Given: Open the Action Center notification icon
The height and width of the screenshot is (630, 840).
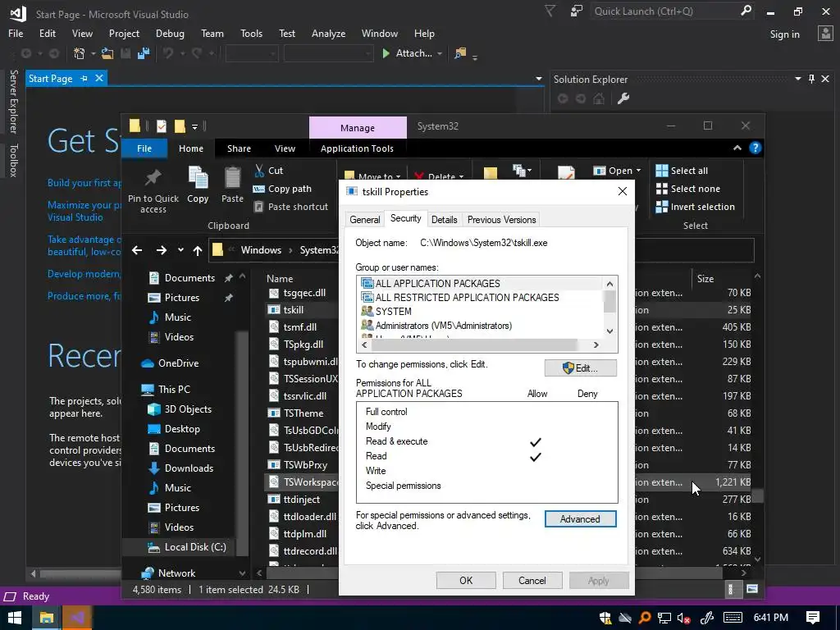Looking at the screenshot, I should point(813,618).
